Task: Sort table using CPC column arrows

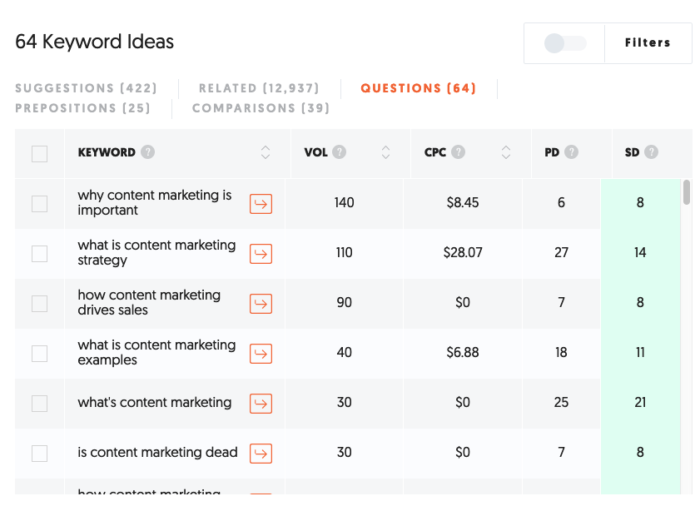Action: (506, 152)
